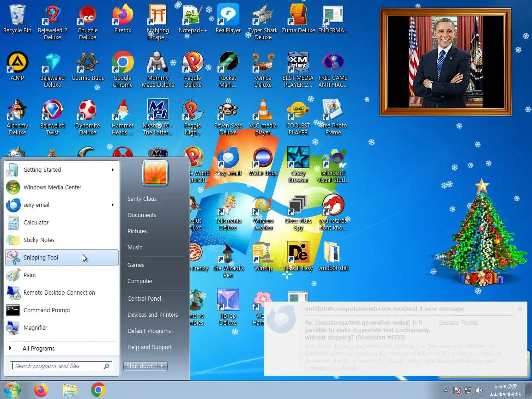This screenshot has height=399, width=532.
Task: Open Windows Explorer from taskbar
Action: point(70,390)
